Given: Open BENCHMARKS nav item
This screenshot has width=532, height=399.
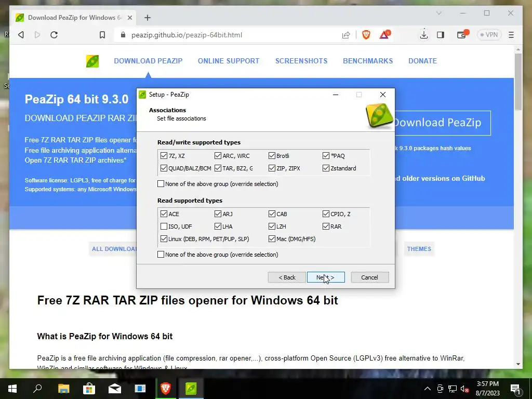Looking at the screenshot, I should (x=368, y=61).
